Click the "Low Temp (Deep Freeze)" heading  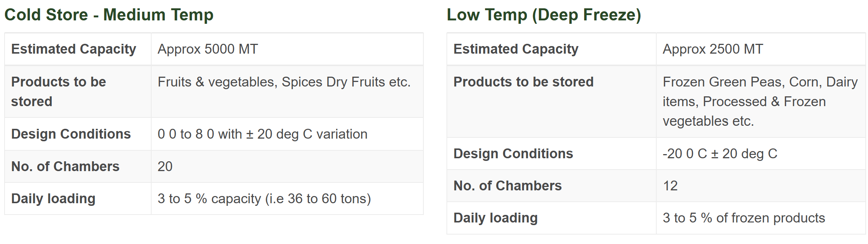[x=544, y=15]
